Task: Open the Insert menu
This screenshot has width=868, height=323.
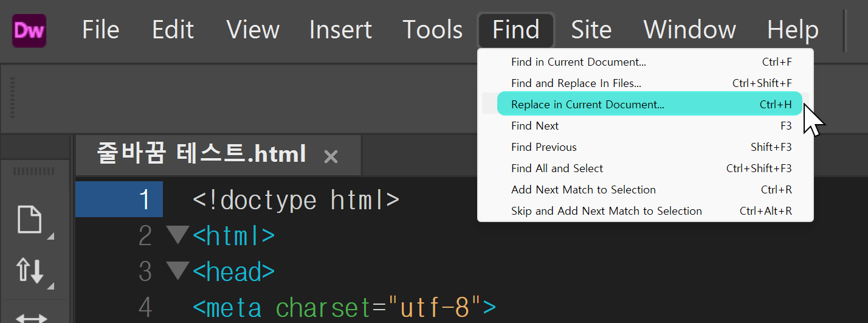Action: pyautogui.click(x=340, y=30)
